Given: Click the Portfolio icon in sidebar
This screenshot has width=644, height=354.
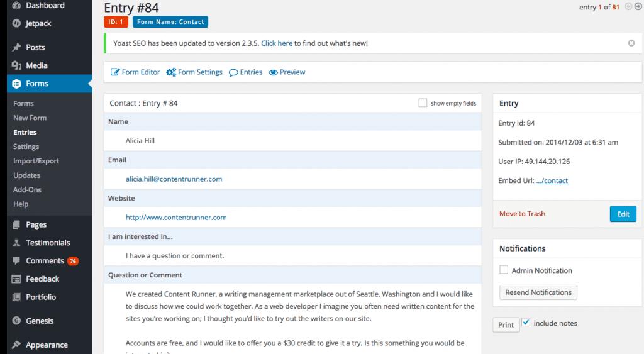Looking at the screenshot, I should coord(16,297).
